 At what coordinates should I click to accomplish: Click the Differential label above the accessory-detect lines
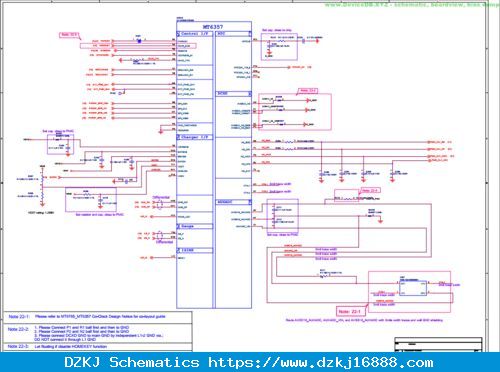[x=161, y=198]
